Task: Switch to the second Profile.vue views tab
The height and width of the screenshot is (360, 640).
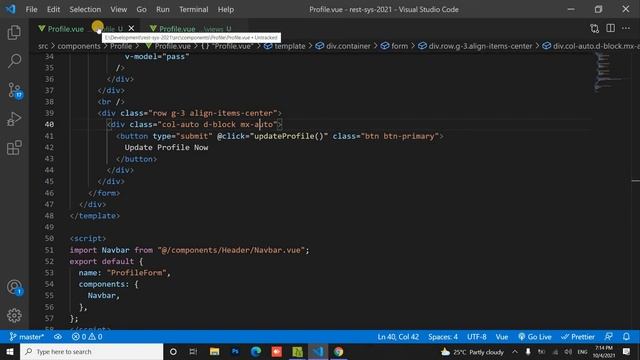Action: 193,29
